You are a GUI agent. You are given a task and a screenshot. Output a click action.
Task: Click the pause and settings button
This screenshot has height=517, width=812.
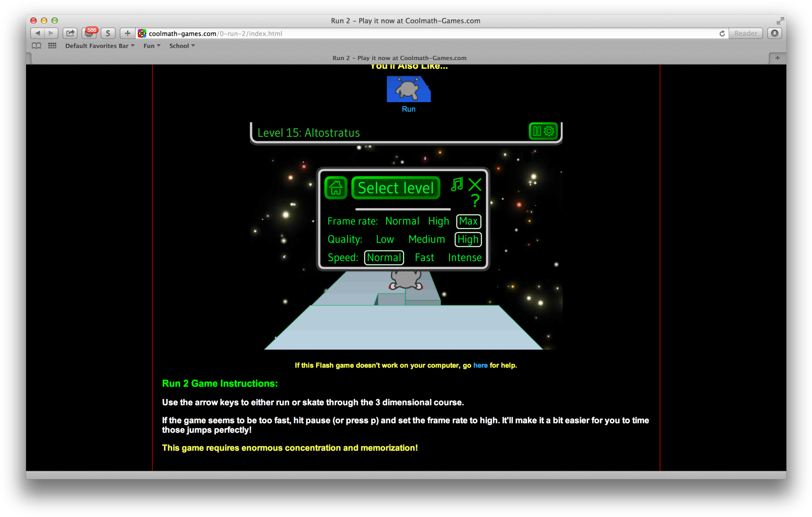point(543,131)
